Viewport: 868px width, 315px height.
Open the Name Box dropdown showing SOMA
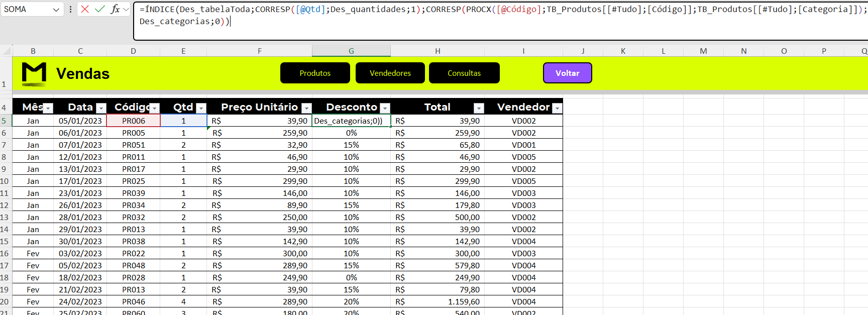(x=56, y=10)
